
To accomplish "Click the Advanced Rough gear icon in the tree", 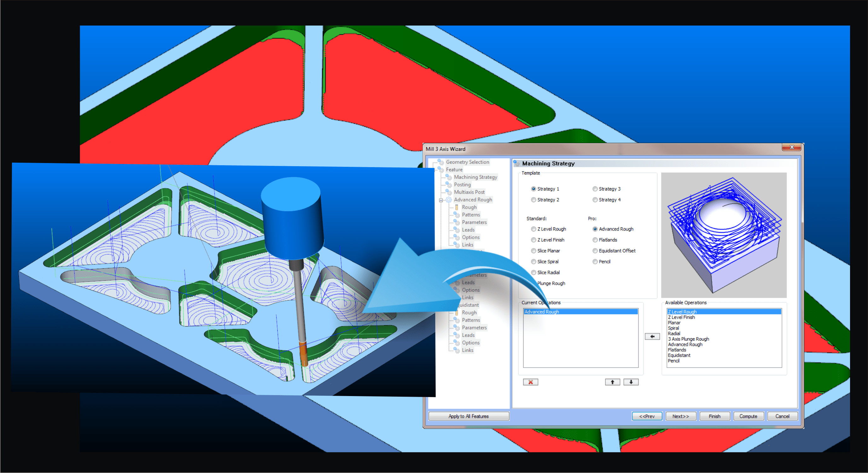I will [x=449, y=200].
